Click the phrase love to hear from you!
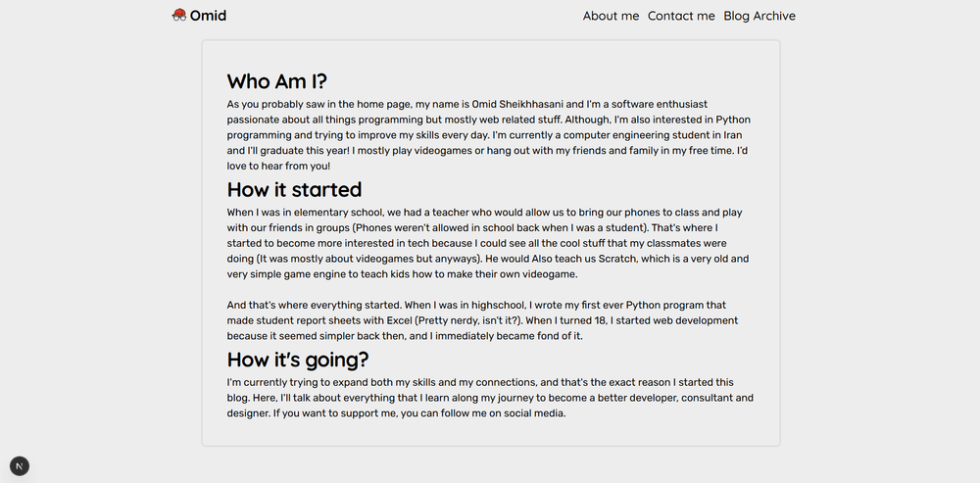 (x=278, y=167)
